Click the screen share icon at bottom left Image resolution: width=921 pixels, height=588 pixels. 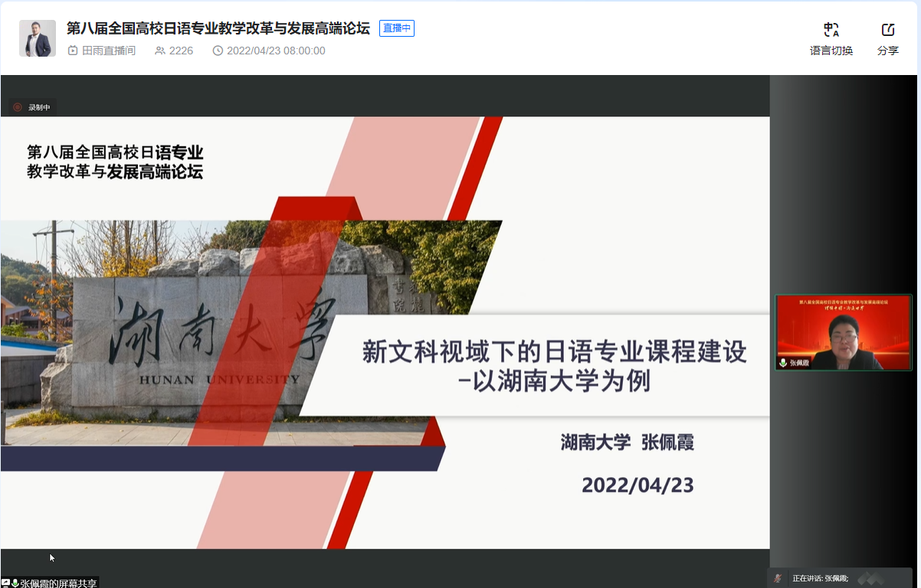(x=5, y=583)
